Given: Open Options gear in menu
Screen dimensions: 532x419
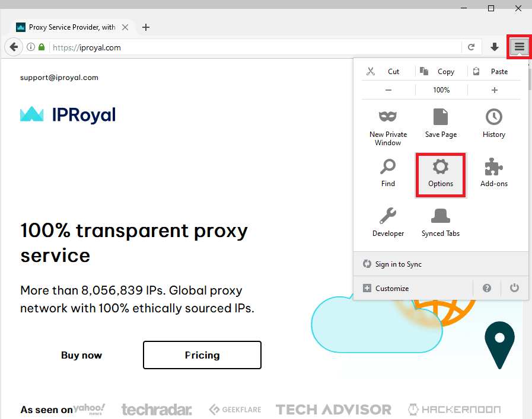Looking at the screenshot, I should [x=441, y=175].
